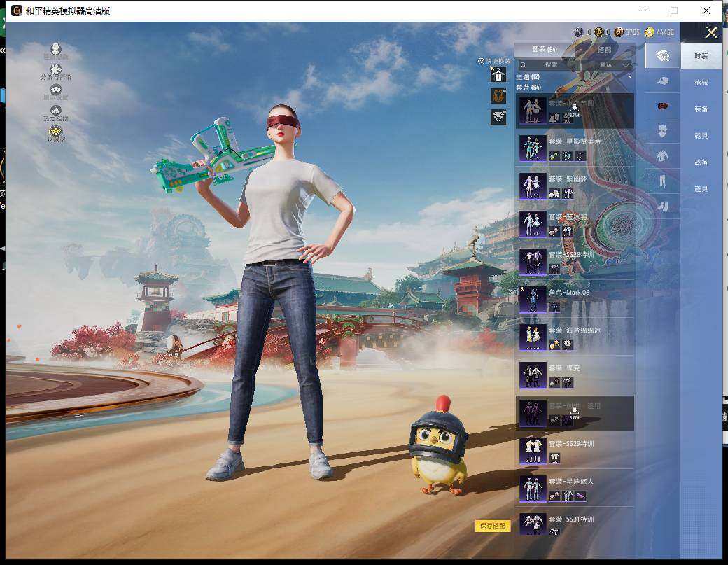
Task: Select the pants category icon
Action: pyautogui.click(x=662, y=181)
